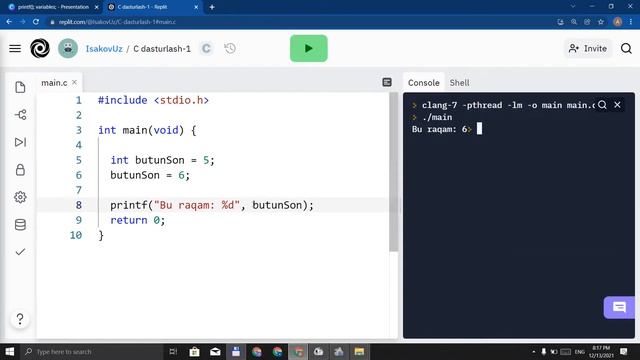The image size is (640, 360).
Task: Open the browser profile avatar
Action: tap(617, 22)
